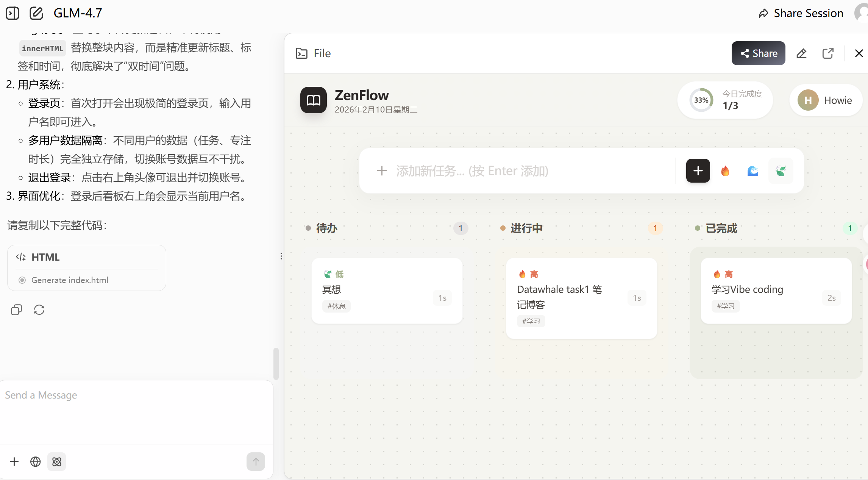
Task: Regenerate the assistant response
Action: (x=39, y=310)
